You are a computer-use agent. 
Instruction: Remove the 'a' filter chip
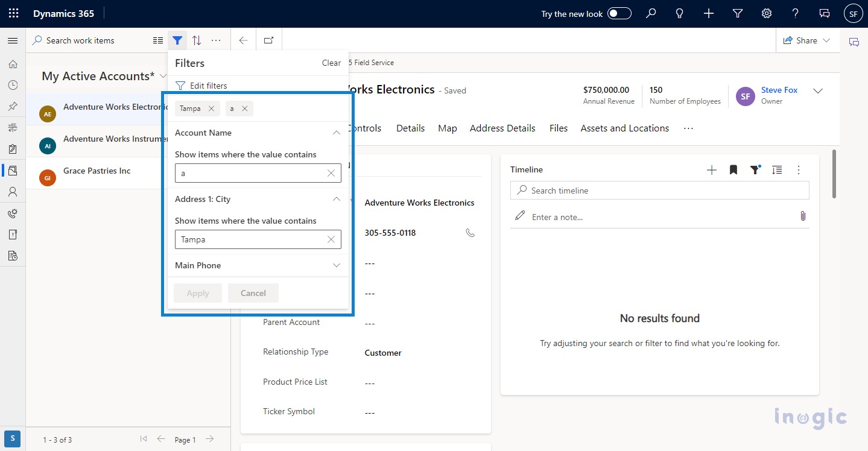244,109
